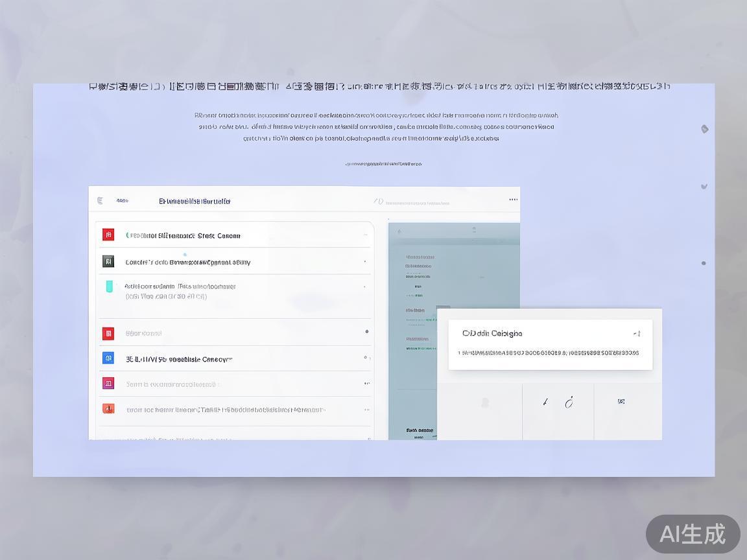Screen dimensions: 747x560
Task: Click the orange icon in the bottom row
Action: coord(108,409)
